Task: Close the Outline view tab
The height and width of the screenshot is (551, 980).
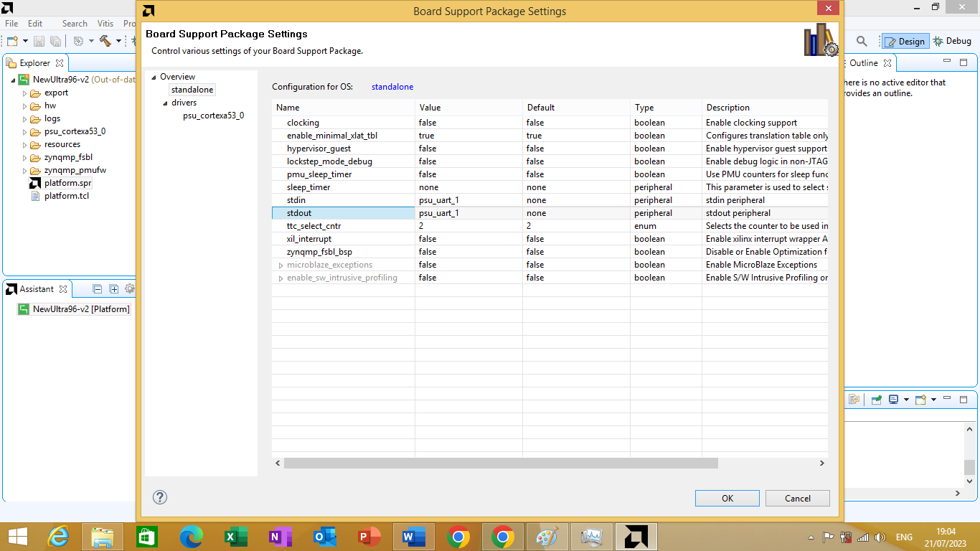Action: [887, 63]
